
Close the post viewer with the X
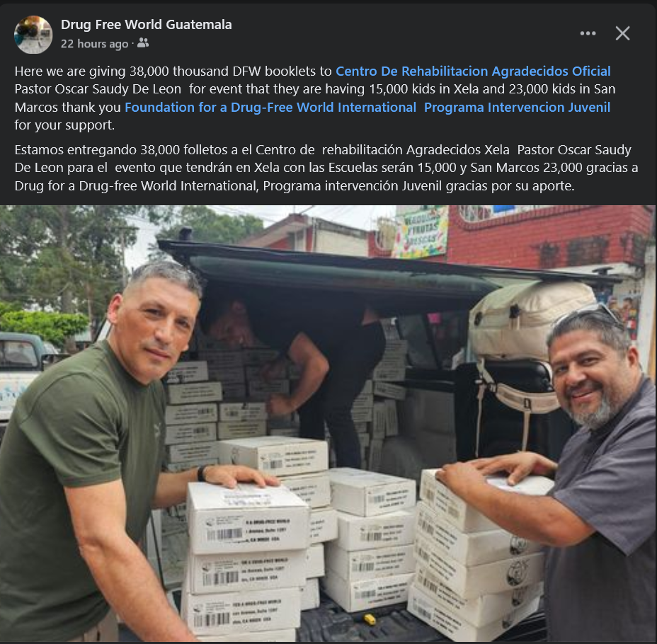click(622, 33)
